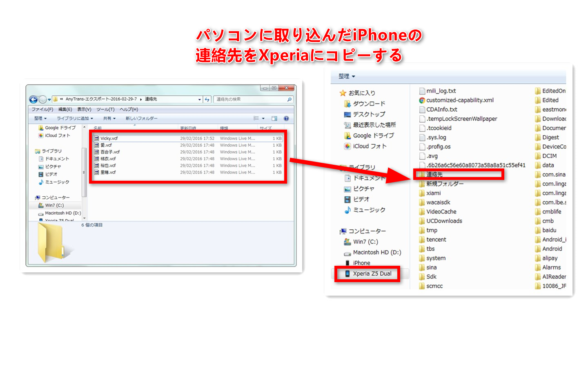Select Xperia Z5 Dual in the Xperia window sidebar
Viewport: 588px width, 368px height.
368,274
